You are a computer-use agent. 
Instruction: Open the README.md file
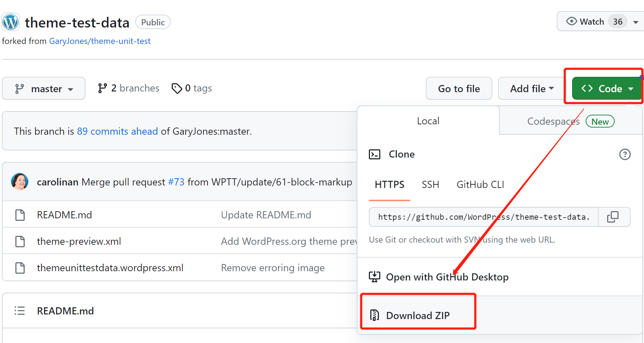[x=64, y=215]
